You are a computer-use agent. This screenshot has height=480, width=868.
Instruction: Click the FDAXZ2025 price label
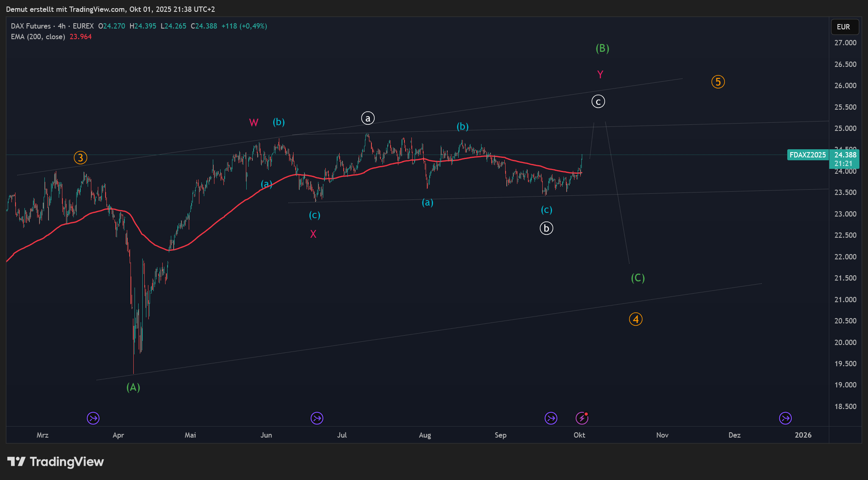point(807,155)
